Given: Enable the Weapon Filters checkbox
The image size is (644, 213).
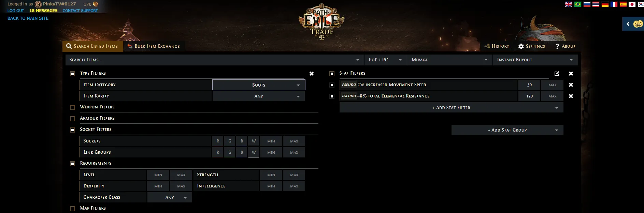Looking at the screenshot, I should tap(72, 107).
